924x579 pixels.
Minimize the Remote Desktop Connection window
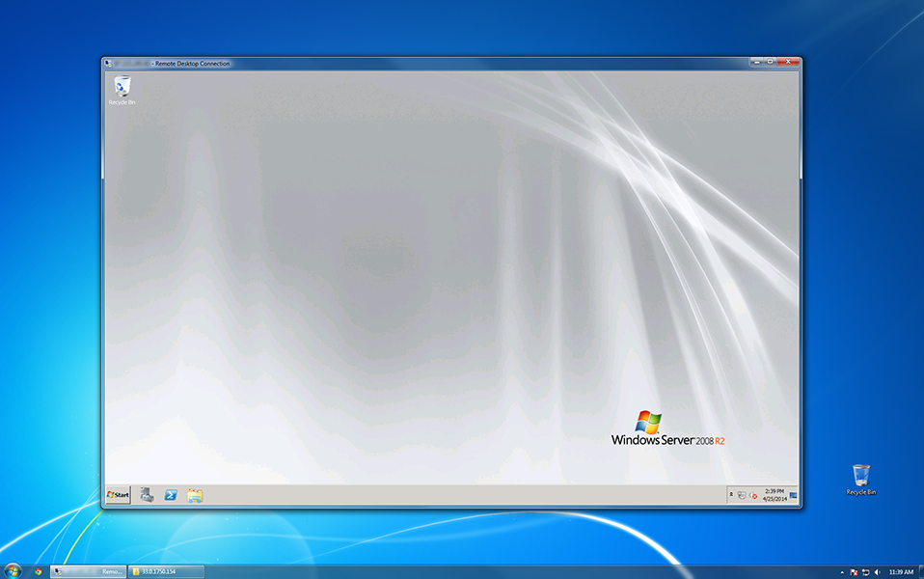(x=757, y=62)
